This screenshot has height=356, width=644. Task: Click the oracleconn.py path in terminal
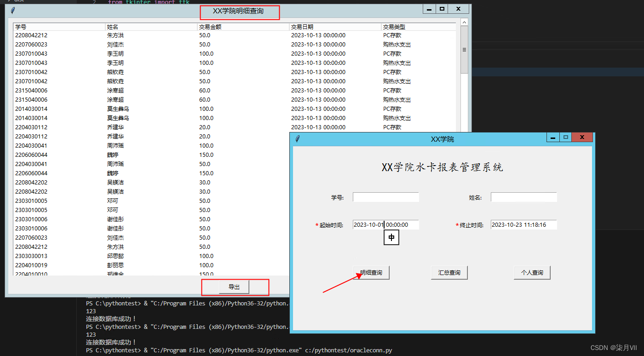(348, 350)
